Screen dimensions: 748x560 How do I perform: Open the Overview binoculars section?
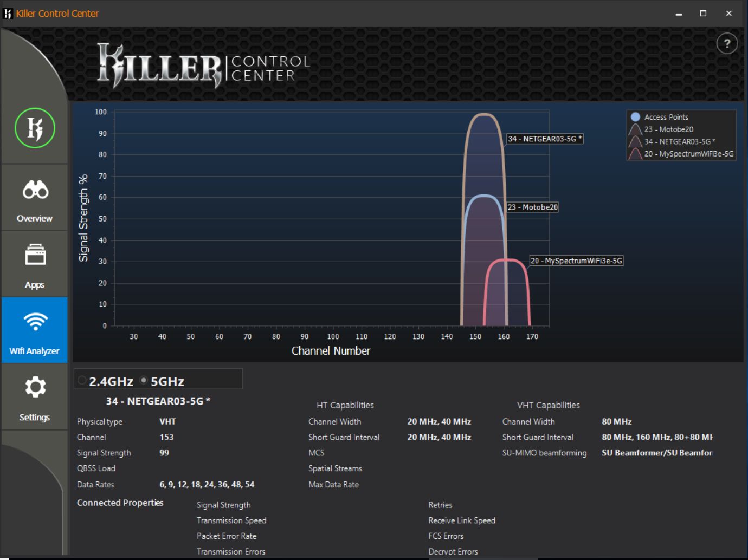[35, 198]
